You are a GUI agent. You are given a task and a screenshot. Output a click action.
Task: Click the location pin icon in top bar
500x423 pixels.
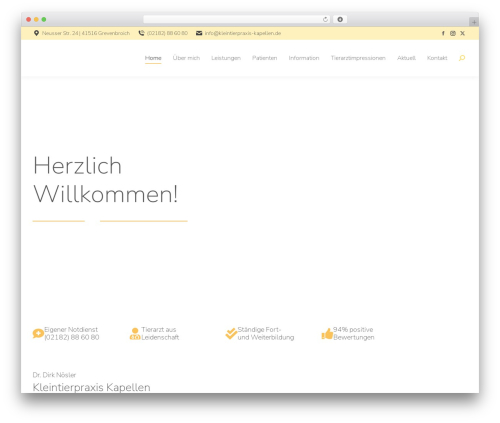[x=36, y=33]
